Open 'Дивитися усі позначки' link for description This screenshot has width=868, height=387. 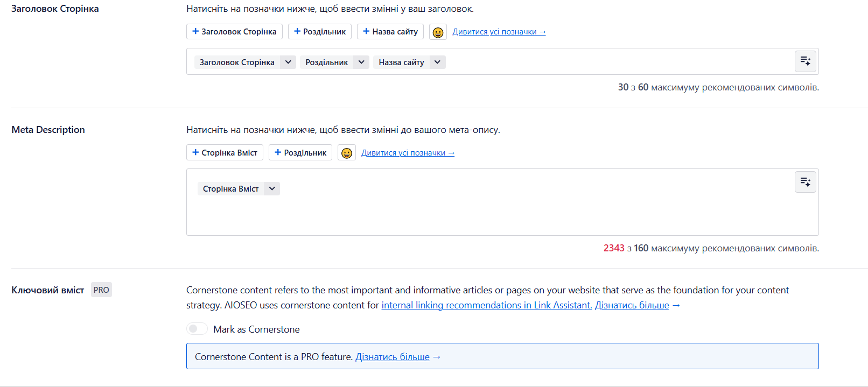(408, 153)
